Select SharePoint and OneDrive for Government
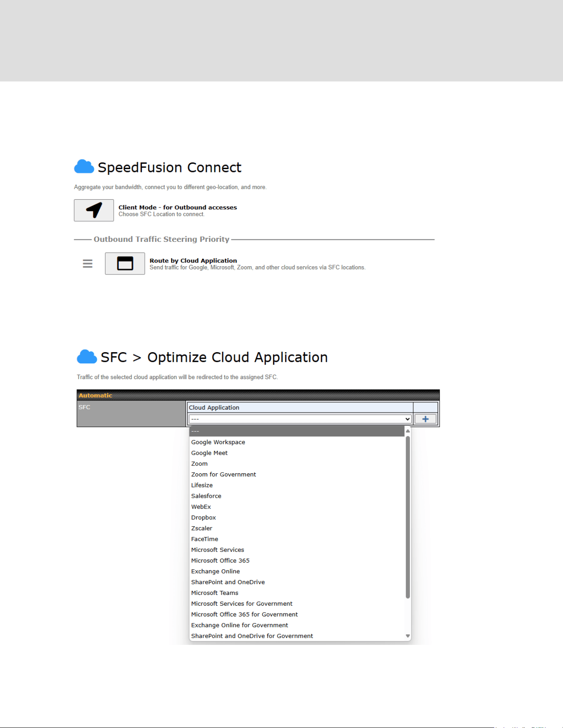563x728 pixels. coord(297,635)
